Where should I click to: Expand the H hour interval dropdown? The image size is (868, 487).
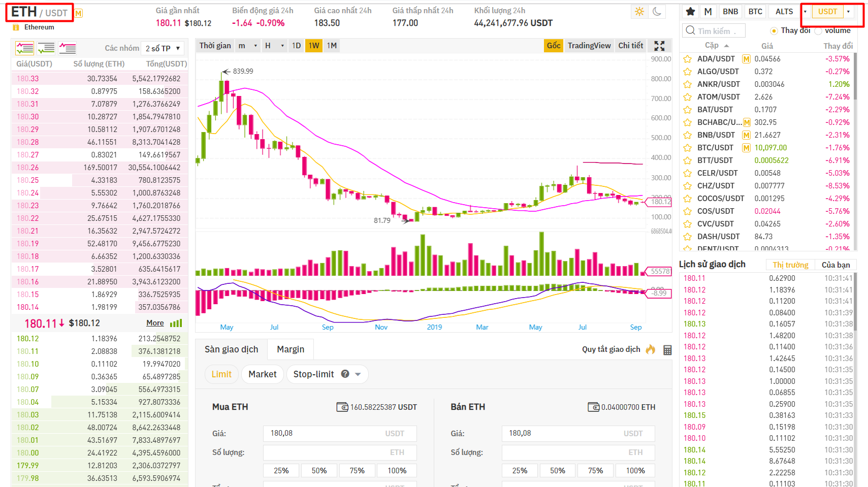point(282,46)
